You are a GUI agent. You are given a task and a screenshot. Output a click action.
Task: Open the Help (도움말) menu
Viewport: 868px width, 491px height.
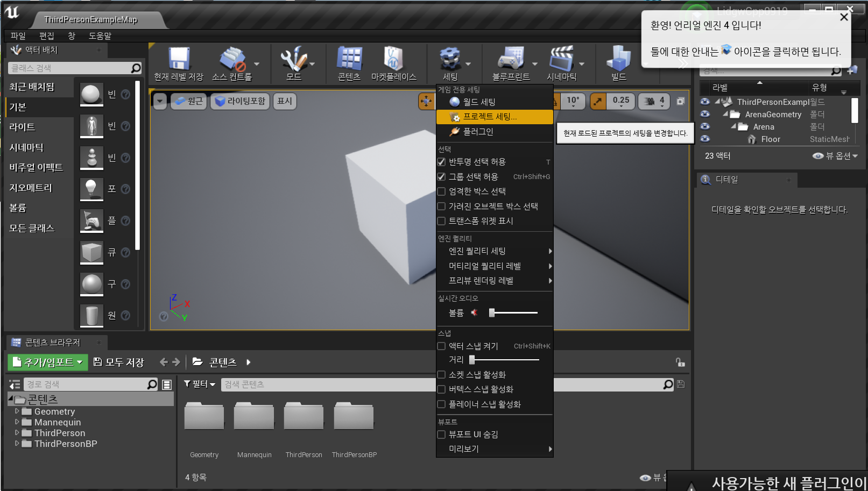click(100, 36)
